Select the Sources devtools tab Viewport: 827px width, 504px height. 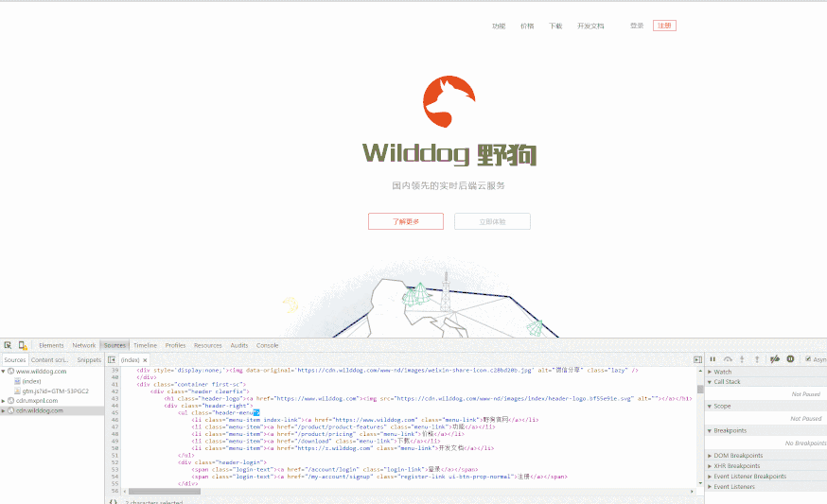pyautogui.click(x=114, y=345)
